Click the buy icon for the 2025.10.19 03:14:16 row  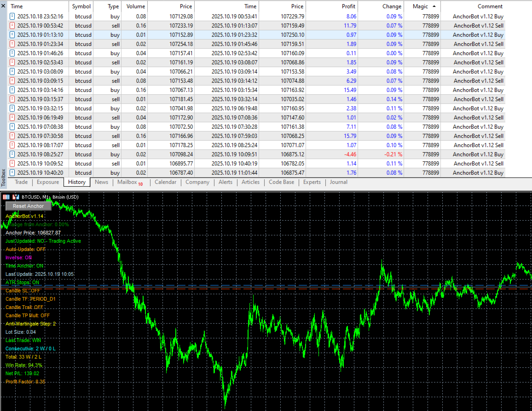(12, 90)
